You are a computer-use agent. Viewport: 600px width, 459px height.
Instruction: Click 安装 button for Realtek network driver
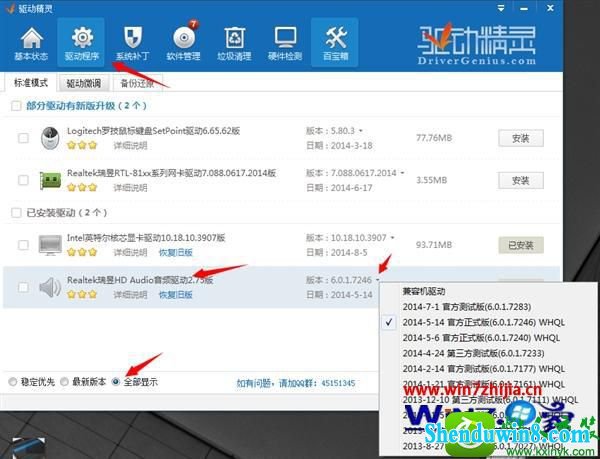521,180
